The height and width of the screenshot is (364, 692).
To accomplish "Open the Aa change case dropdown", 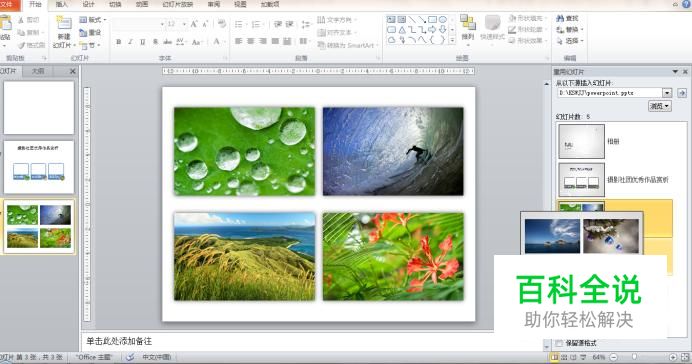I will coord(196,42).
